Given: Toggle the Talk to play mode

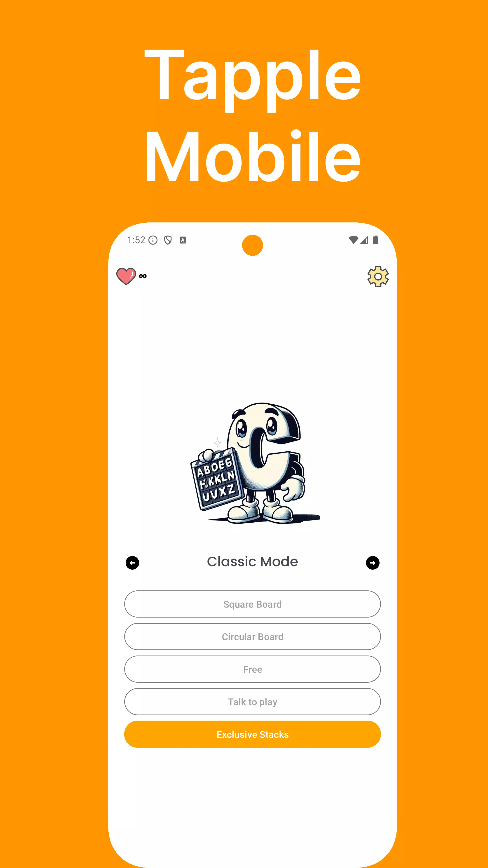Looking at the screenshot, I should pos(252,702).
